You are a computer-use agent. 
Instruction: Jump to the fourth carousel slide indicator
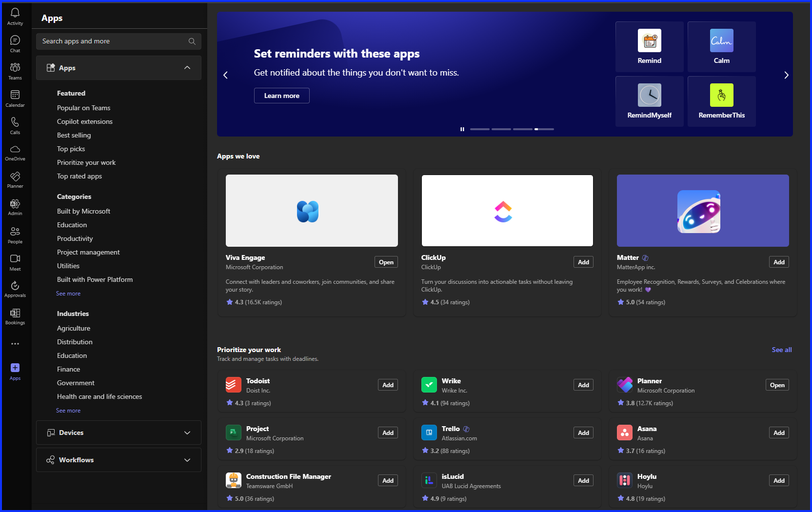(545, 129)
